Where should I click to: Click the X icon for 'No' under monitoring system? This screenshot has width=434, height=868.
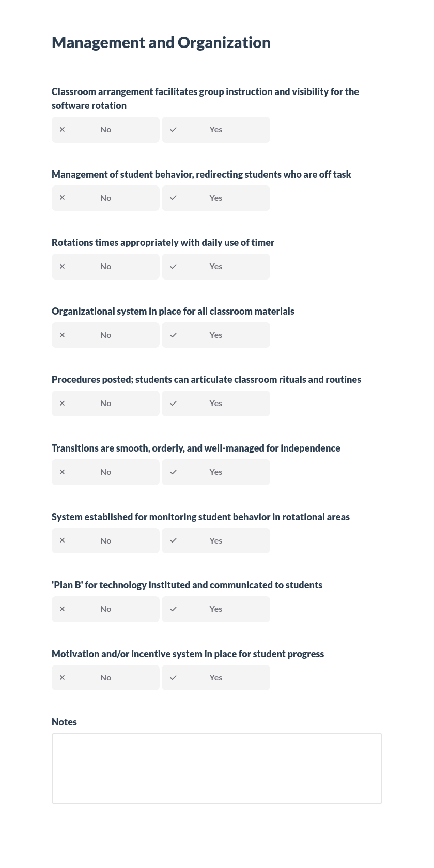[62, 540]
